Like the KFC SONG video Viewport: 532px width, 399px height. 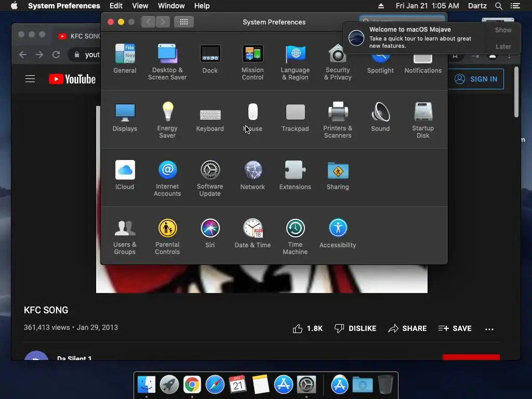click(308, 328)
